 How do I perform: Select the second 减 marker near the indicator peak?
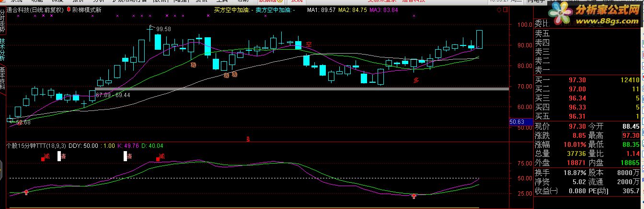click(x=160, y=156)
